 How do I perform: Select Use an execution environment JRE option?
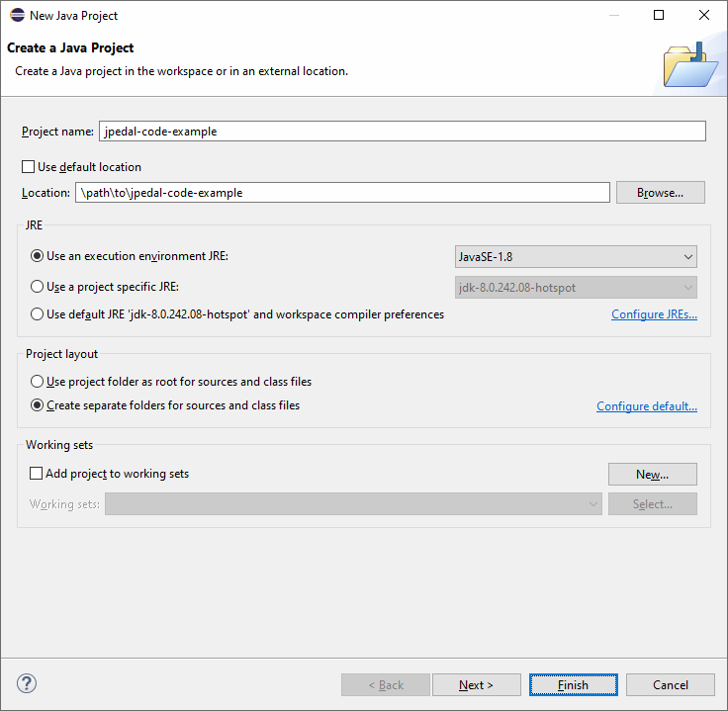pos(38,256)
